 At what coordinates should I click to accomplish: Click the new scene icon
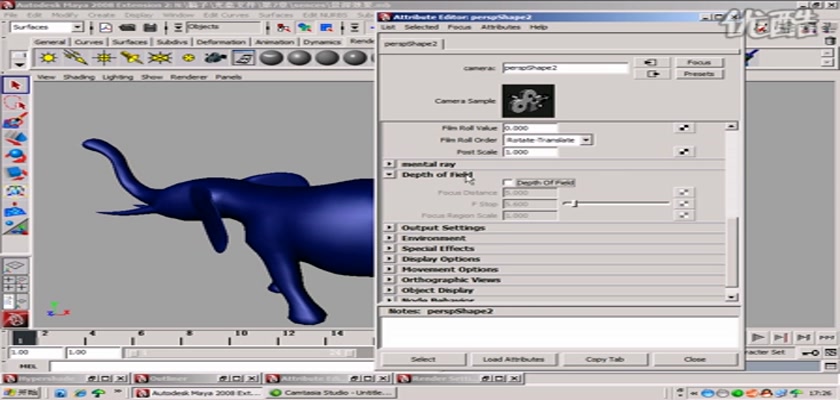pos(106,27)
